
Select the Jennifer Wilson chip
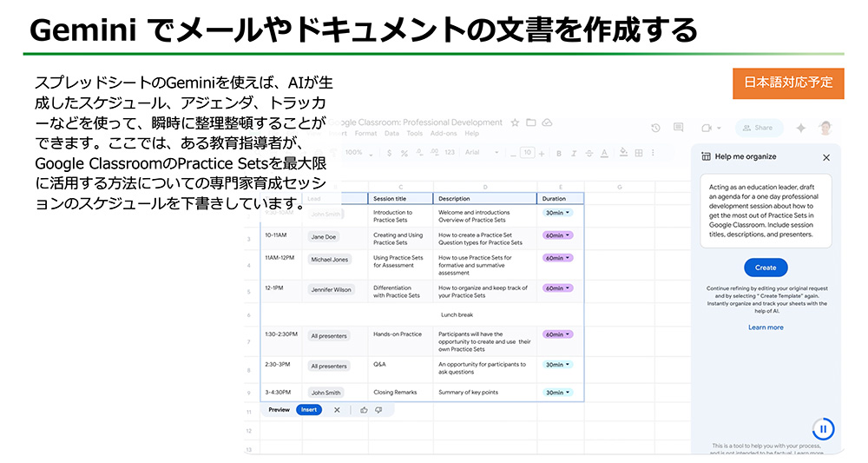pyautogui.click(x=331, y=289)
